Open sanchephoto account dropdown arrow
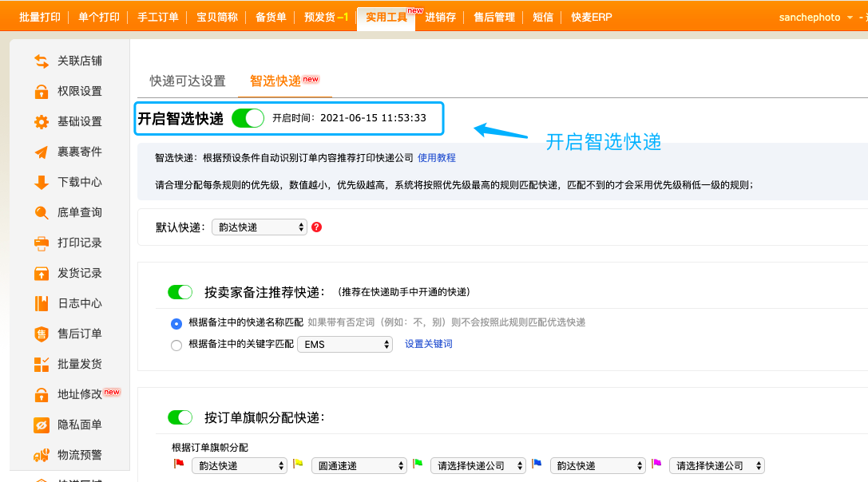The image size is (868, 482). (850, 18)
